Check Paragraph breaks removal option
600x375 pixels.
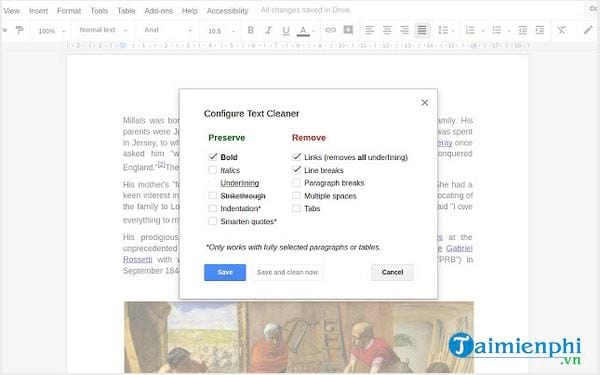296,183
